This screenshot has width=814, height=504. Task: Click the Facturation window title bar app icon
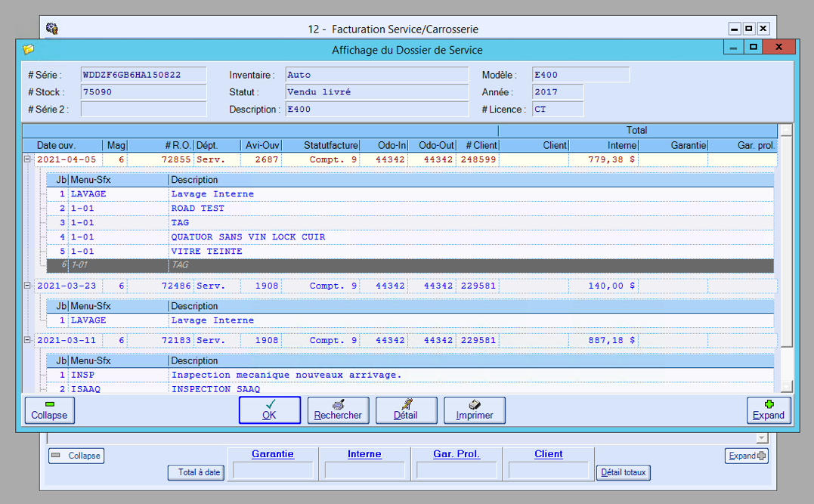52,29
